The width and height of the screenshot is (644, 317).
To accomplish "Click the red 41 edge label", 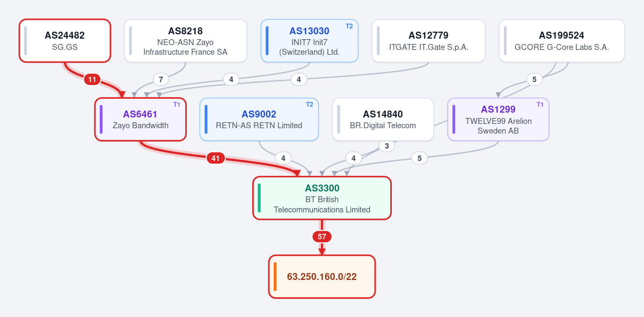I will [x=215, y=158].
